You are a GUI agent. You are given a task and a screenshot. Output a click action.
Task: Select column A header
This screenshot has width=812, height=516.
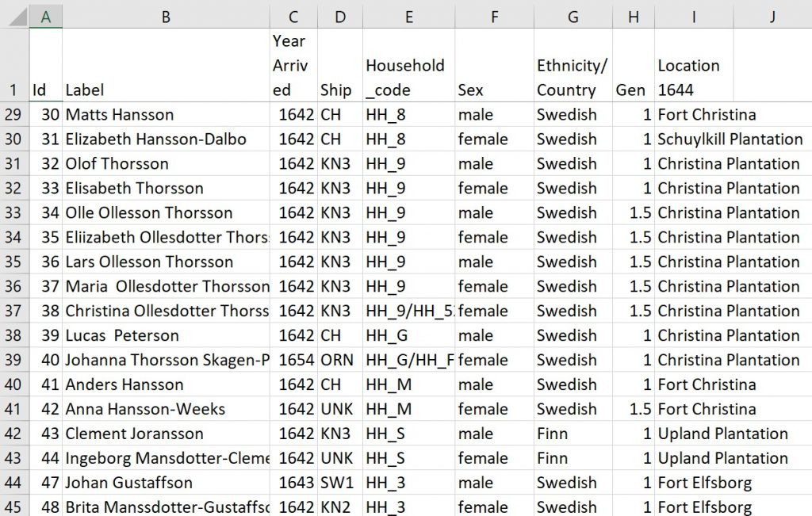[45, 16]
